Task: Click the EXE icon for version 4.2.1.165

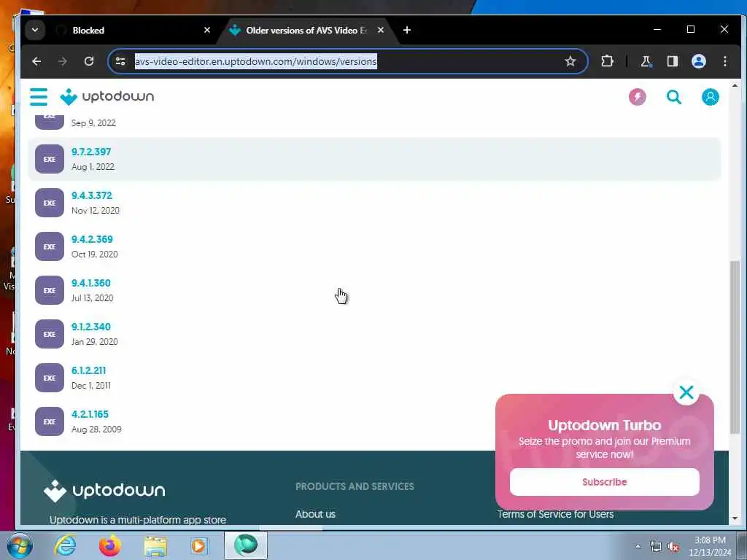Action: (50, 422)
